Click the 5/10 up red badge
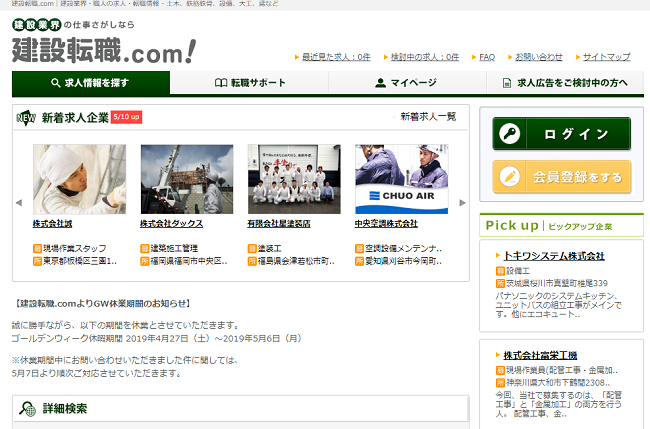Image resolution: width=650 pixels, height=429 pixels. pos(126,117)
